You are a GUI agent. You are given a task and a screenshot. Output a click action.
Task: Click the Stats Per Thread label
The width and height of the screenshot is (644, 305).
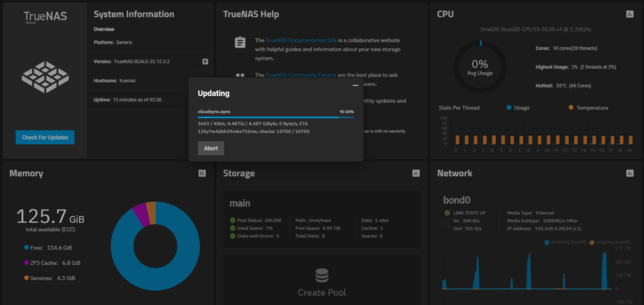coord(459,108)
